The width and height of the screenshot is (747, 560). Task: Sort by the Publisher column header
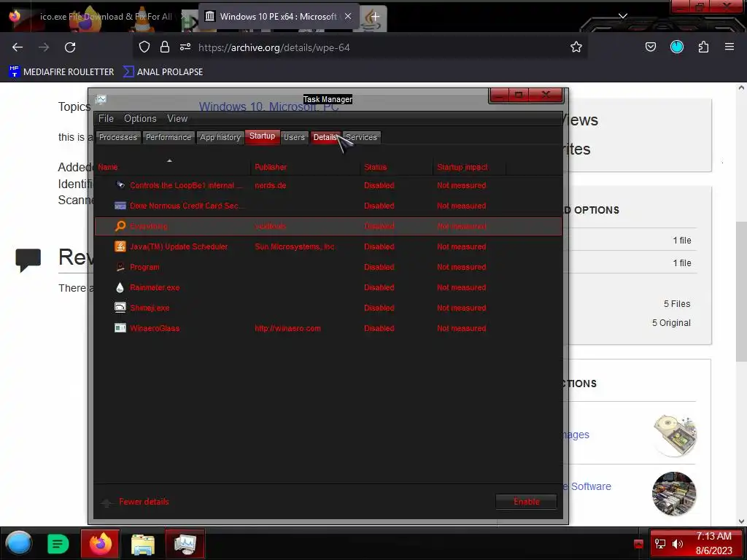pos(306,167)
